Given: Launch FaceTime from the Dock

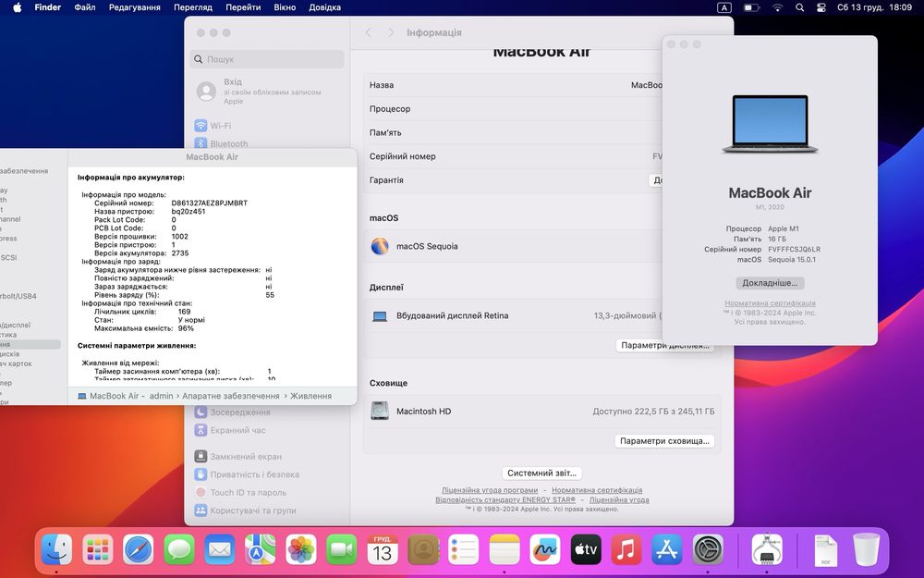Looking at the screenshot, I should tap(341, 549).
